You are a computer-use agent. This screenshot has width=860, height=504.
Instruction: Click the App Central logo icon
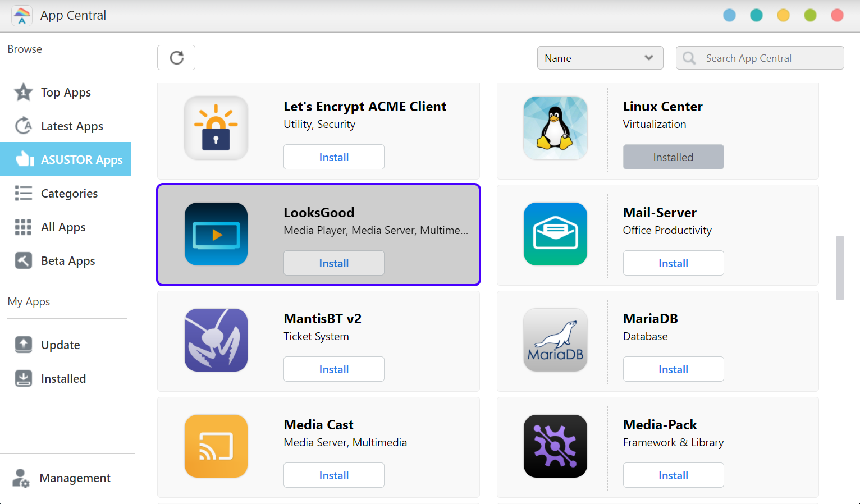[22, 16]
